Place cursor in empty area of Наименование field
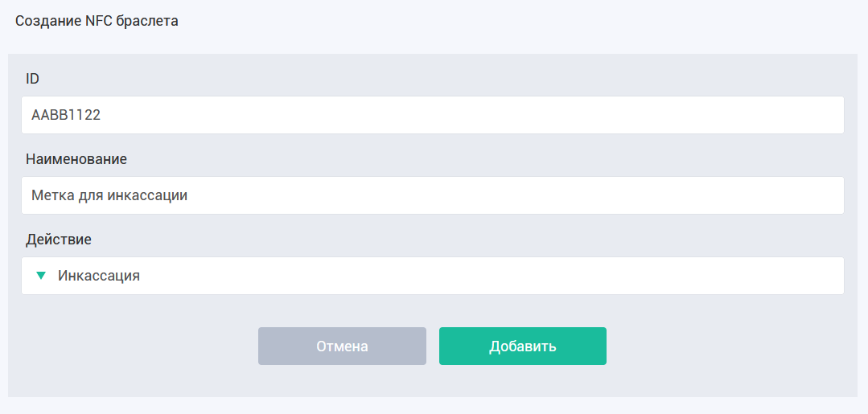This screenshot has height=414, width=868. [515, 195]
